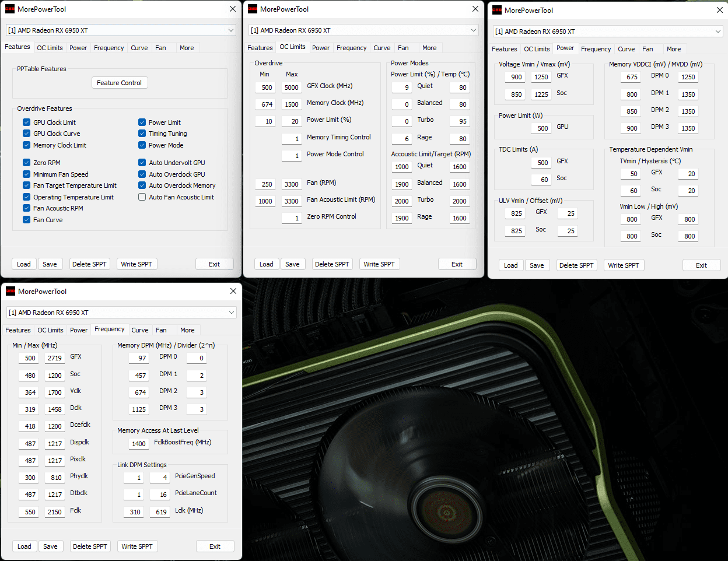Screen dimensions: 728x561
Task: Click MorePowerTool app icon in OC Limits window title
Action: (x=253, y=9)
